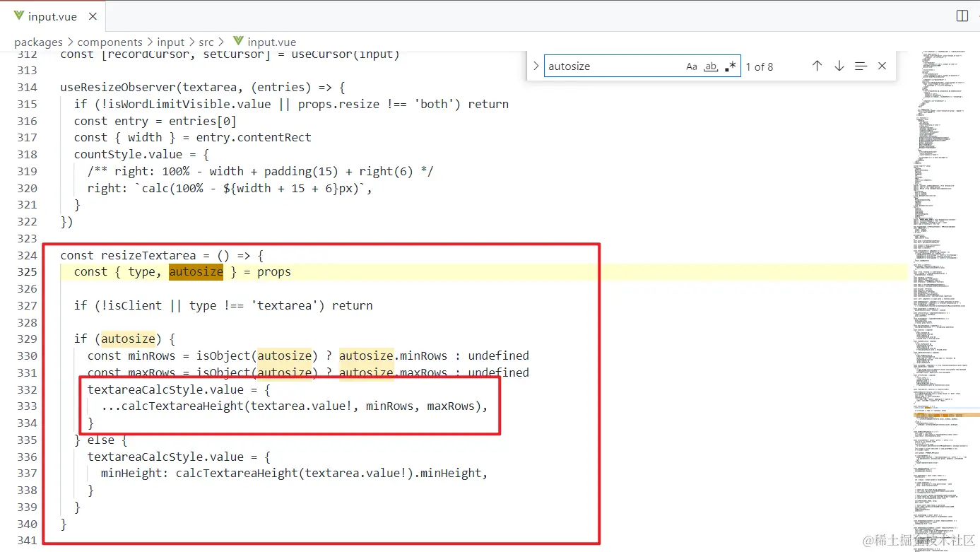Select line number 320 in the gutter

(27, 188)
